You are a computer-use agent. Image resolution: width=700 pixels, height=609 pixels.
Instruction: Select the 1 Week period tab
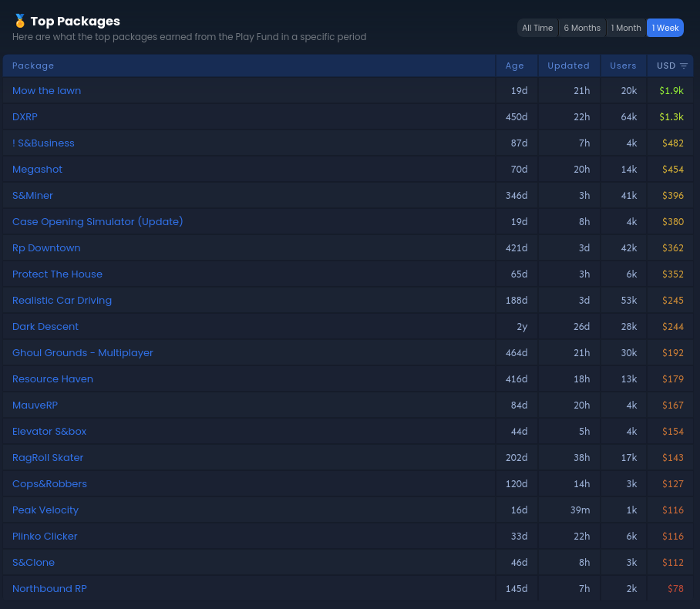pos(665,28)
